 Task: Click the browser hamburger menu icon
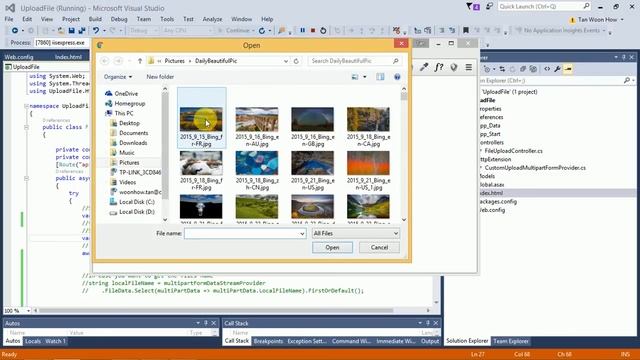pyautogui.click(x=469, y=67)
